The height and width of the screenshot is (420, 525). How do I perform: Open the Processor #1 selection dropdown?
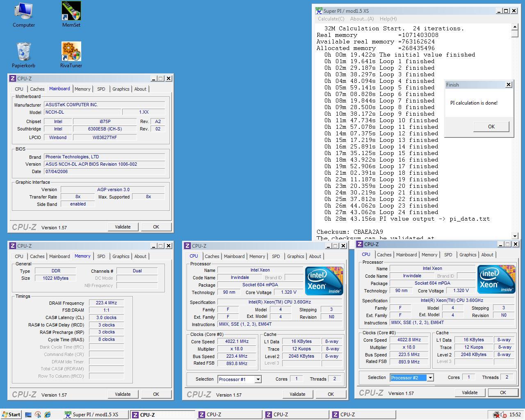pos(258,379)
